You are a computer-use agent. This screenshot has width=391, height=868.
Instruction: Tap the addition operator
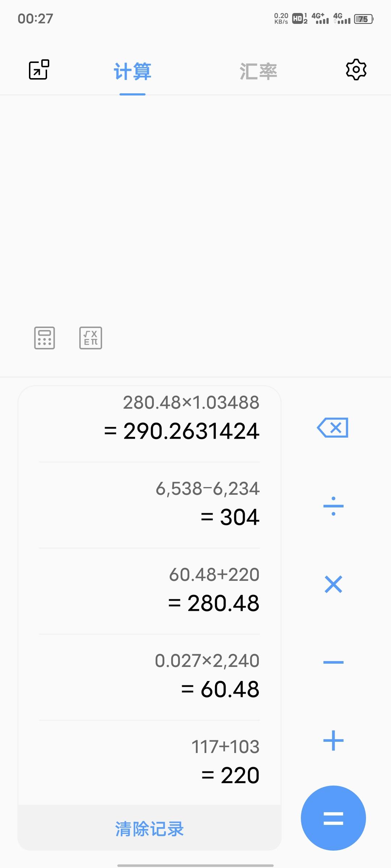click(x=333, y=740)
